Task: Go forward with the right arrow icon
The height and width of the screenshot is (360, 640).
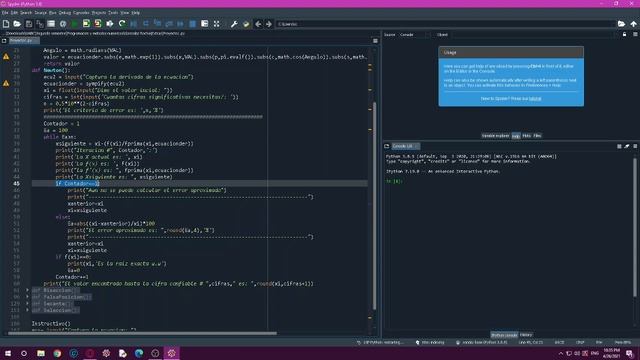Action: 269,24
